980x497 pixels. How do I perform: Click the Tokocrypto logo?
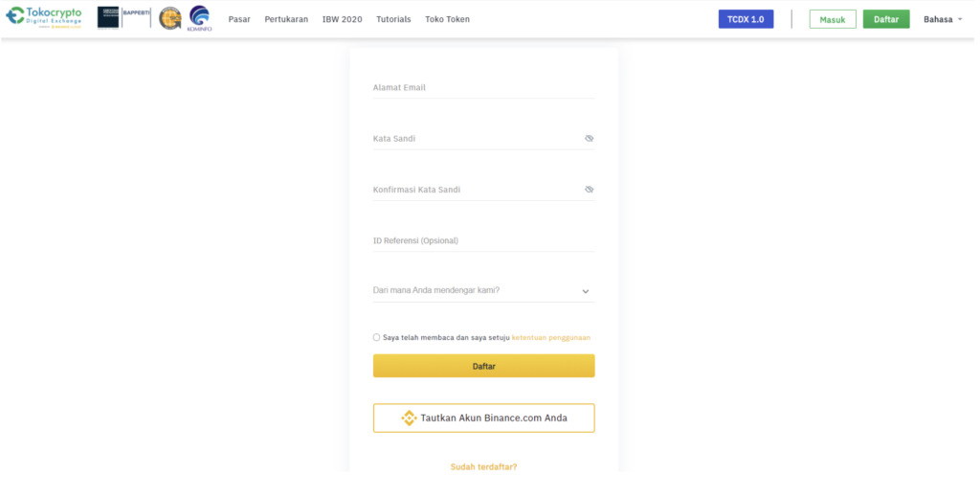point(44,18)
